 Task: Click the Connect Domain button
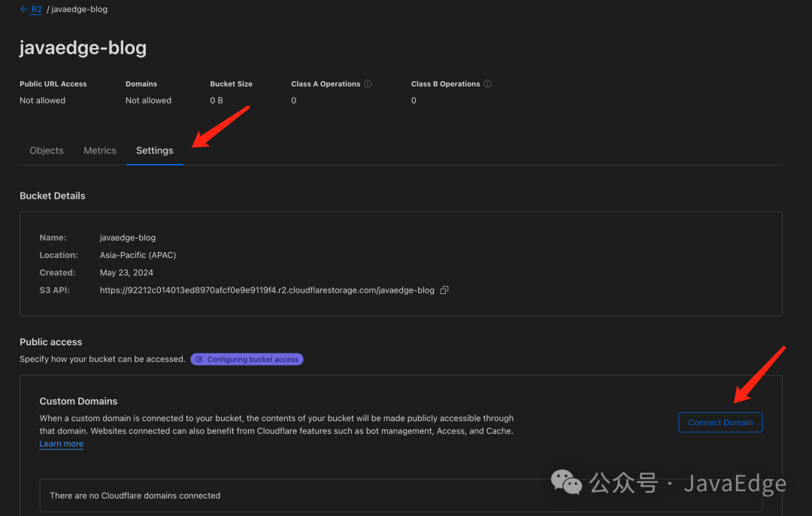tap(720, 422)
